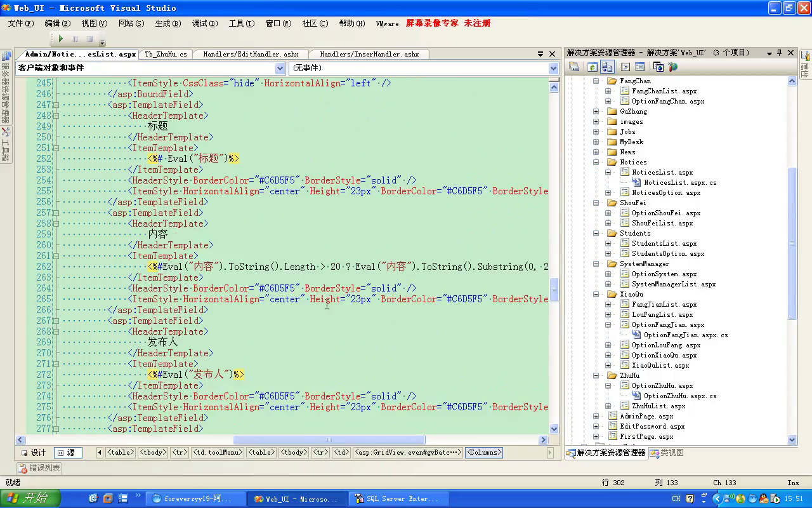Select the images folder in solution tree
This screenshot has width=812, height=508.
(x=631, y=121)
